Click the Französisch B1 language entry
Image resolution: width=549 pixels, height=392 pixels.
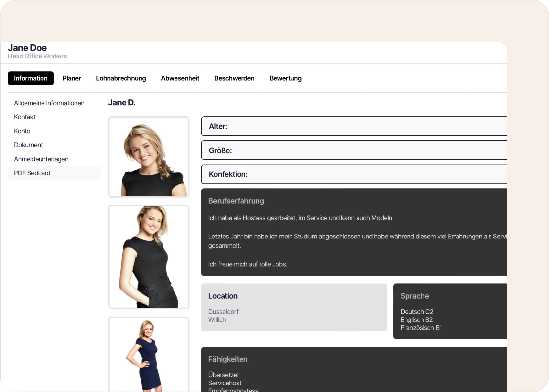(x=421, y=328)
